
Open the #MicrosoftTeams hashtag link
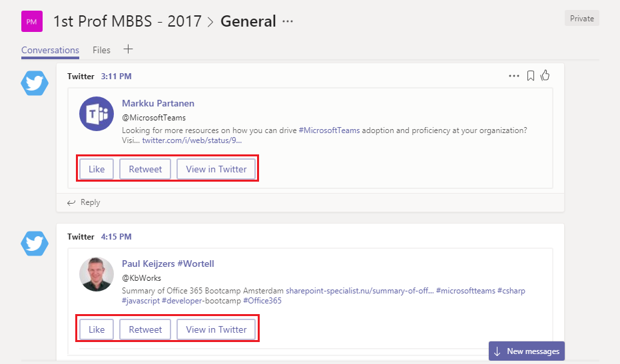tap(329, 130)
